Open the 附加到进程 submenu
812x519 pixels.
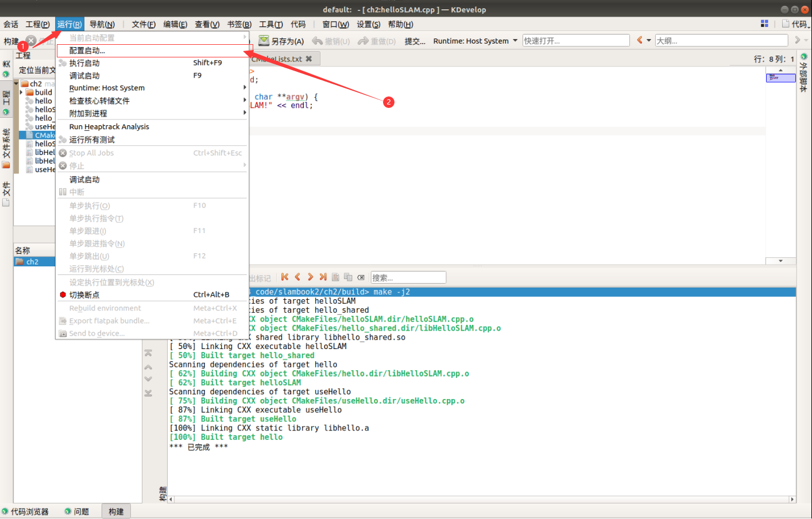pos(152,114)
